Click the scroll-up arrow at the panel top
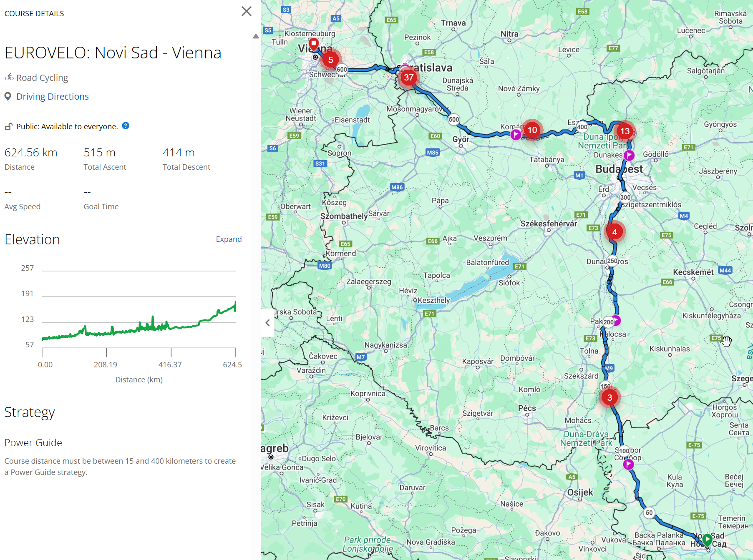 click(x=255, y=35)
